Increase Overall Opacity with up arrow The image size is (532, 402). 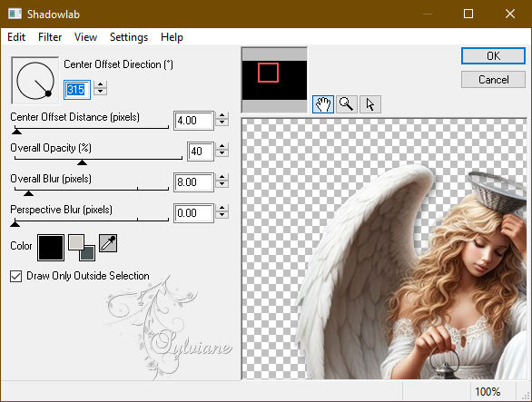click(x=222, y=146)
